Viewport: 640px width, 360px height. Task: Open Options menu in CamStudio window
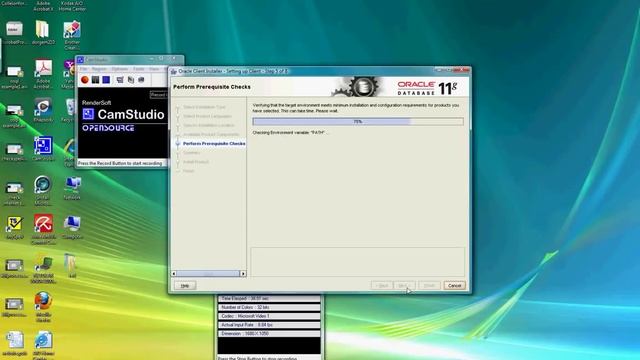pyautogui.click(x=120, y=69)
